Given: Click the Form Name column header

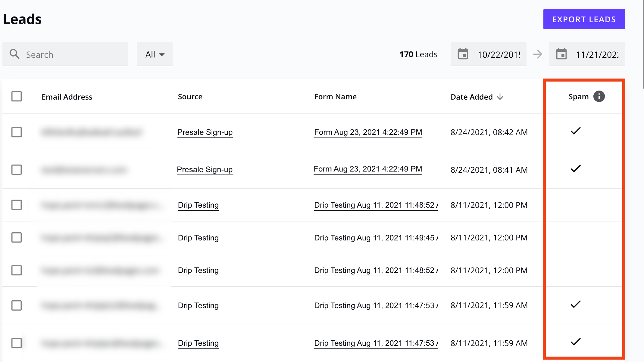Looking at the screenshot, I should click(x=336, y=97).
